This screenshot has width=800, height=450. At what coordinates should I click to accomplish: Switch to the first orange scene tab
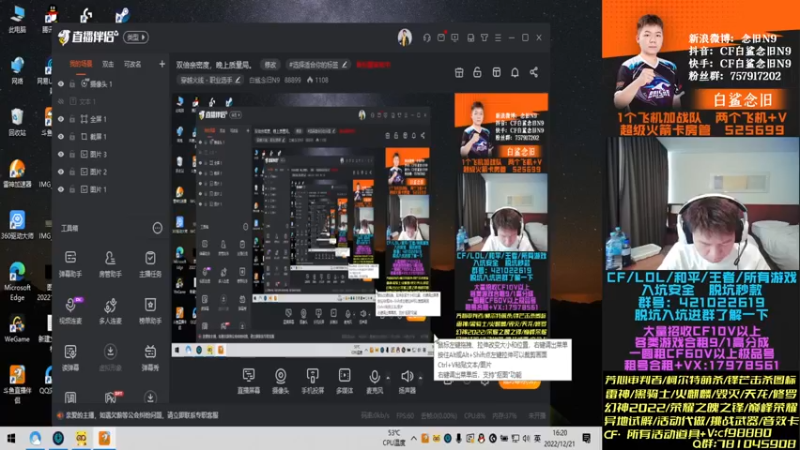(x=81, y=64)
